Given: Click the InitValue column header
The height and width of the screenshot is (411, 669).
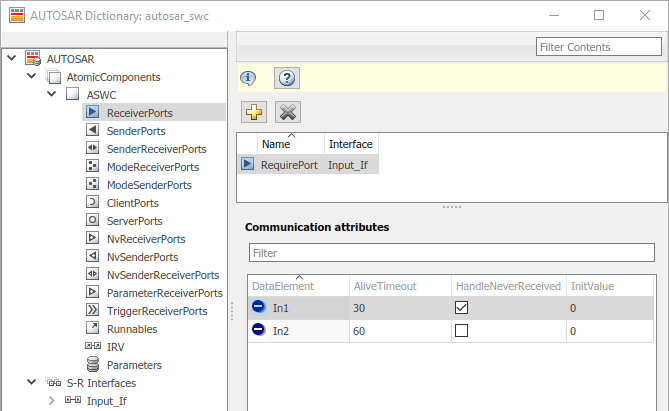Looking at the screenshot, I should 610,286.
